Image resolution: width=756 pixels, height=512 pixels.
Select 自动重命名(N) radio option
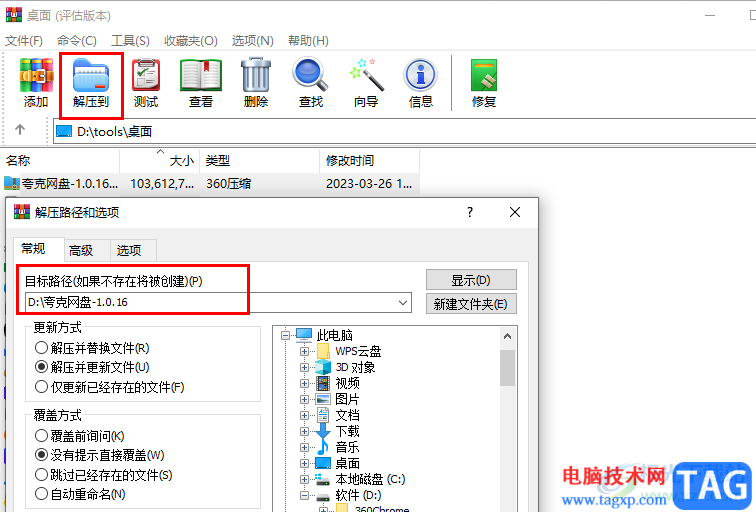point(80,494)
